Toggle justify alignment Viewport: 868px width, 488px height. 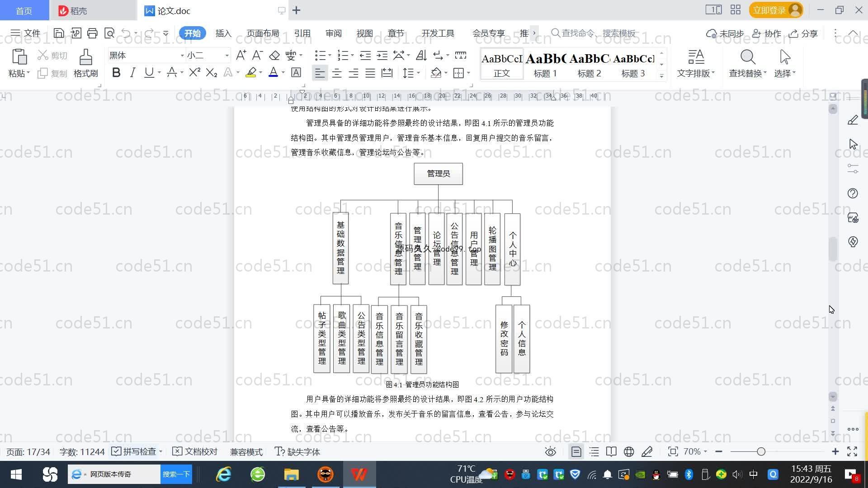coord(370,73)
